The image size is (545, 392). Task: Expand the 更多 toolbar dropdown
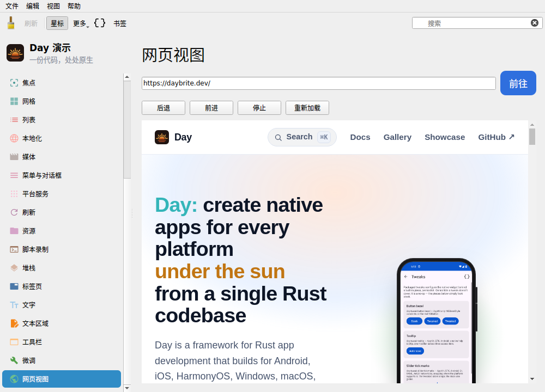(81, 23)
